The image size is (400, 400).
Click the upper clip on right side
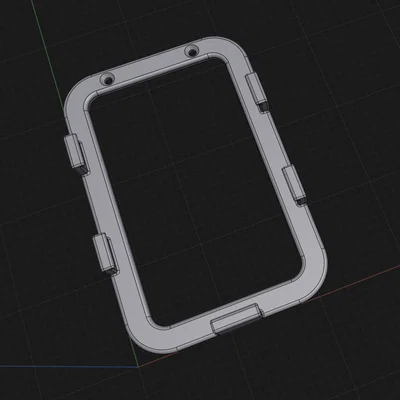pos(257,92)
